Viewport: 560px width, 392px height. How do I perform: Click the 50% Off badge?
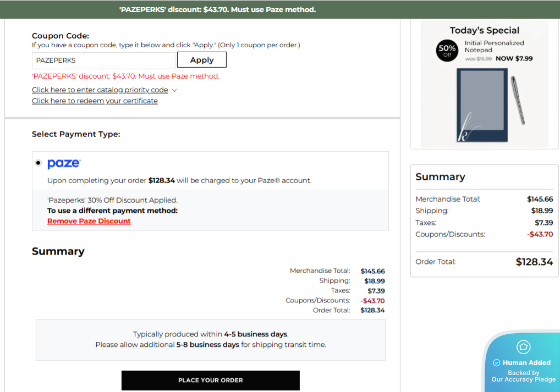447,51
